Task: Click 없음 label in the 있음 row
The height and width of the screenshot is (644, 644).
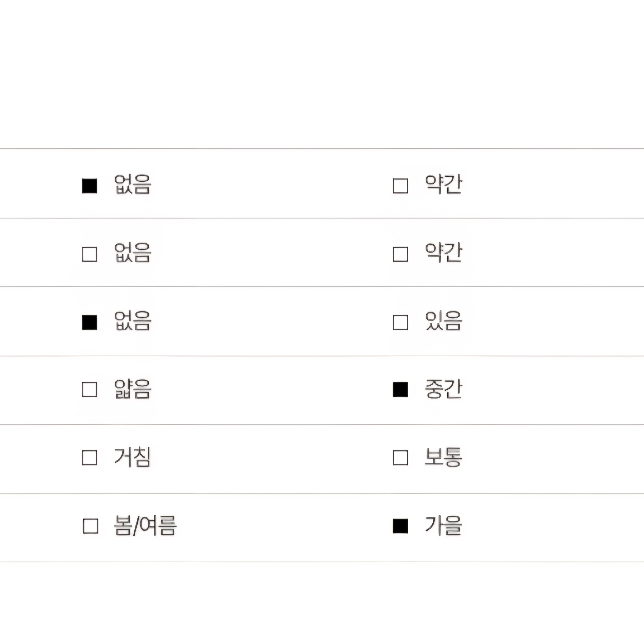Action: click(x=133, y=321)
